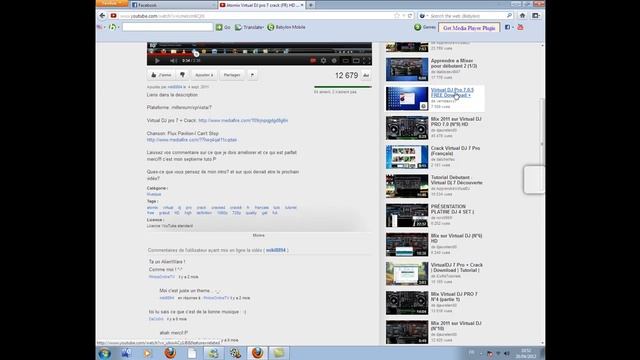The width and height of the screenshot is (640, 360).
Task: Open a new tab with plus button
Action: (311, 5)
